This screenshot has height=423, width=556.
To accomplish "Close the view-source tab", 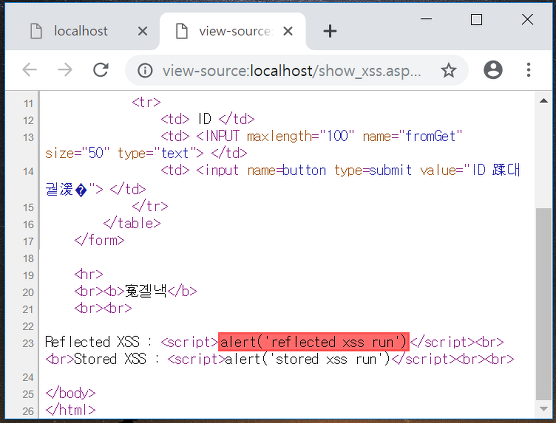I will (x=288, y=31).
